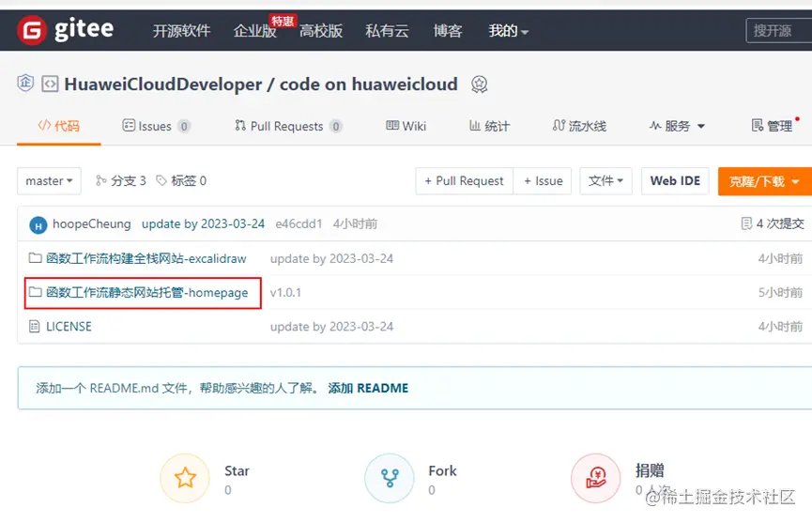
Task: Open the 4 次提交 commits link
Action: click(780, 223)
